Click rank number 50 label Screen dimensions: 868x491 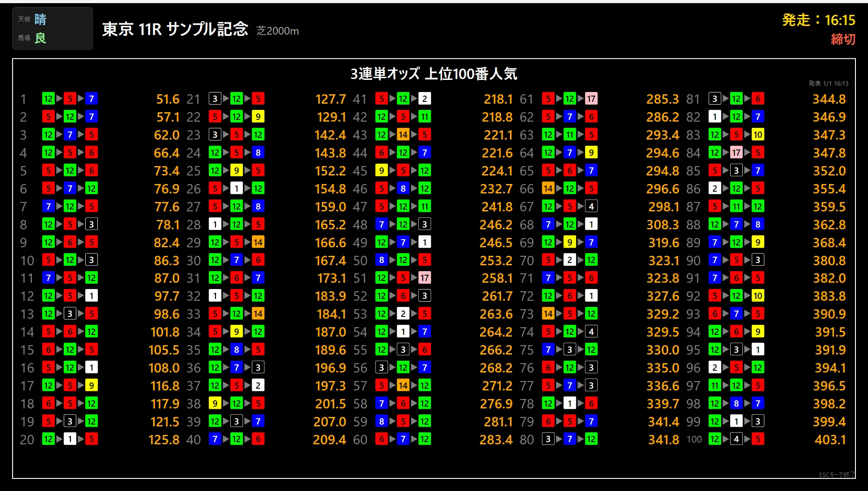(x=360, y=260)
